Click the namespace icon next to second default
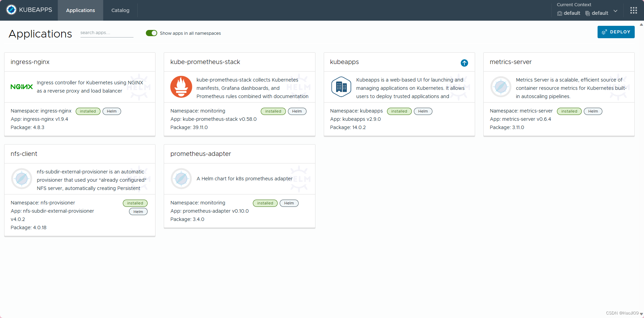The width and height of the screenshot is (644, 318). tap(588, 13)
